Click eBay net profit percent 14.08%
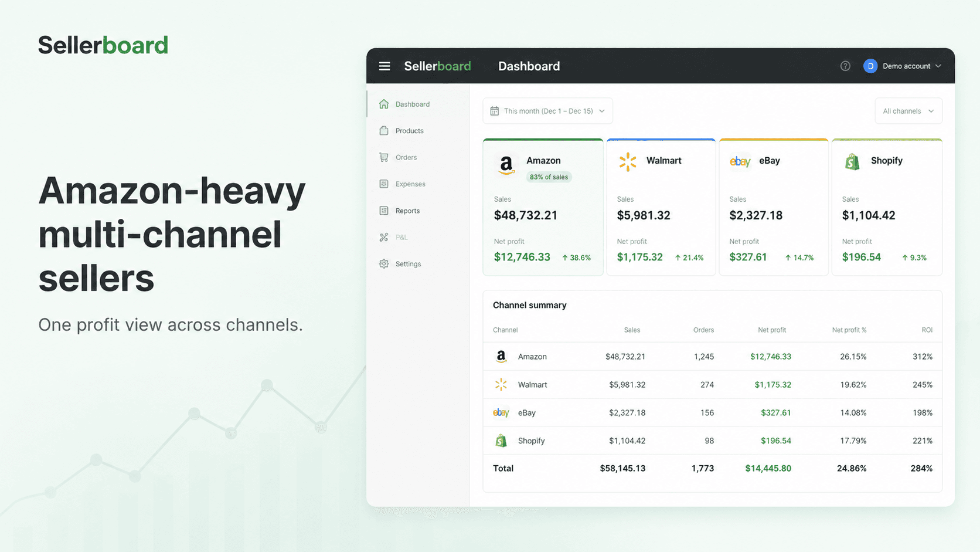This screenshot has width=980, height=552. tap(853, 413)
